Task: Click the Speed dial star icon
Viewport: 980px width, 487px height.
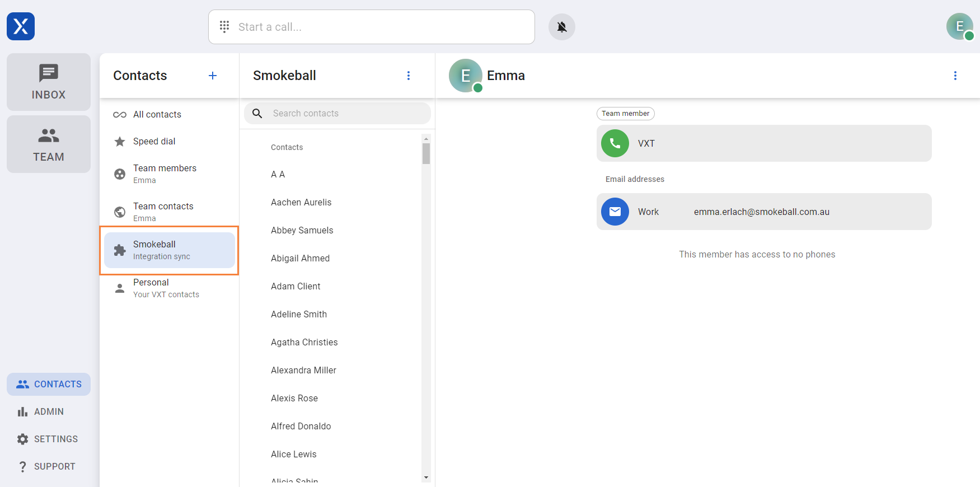Action: (120, 142)
